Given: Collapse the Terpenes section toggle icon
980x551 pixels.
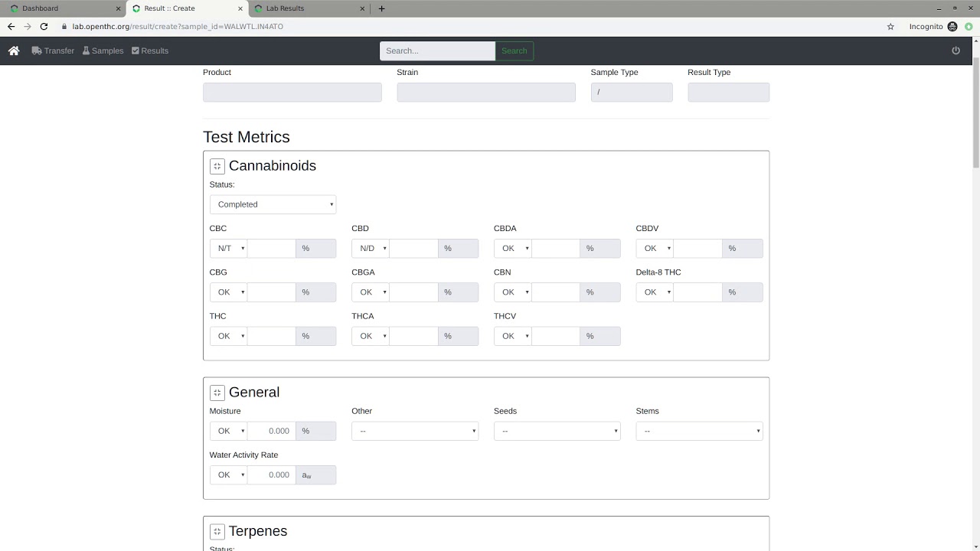Looking at the screenshot, I should coord(217,532).
